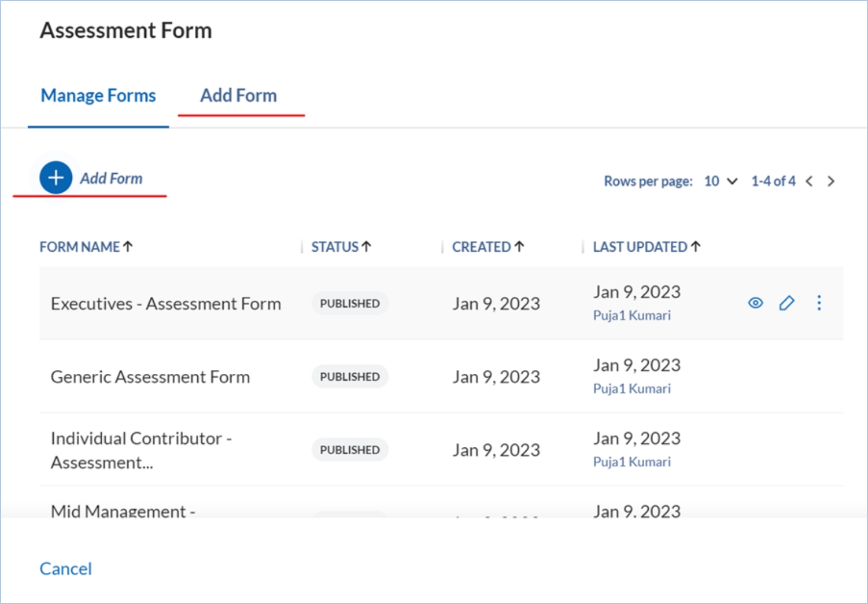This screenshot has height=604, width=868.
Task: Click Puja1 Kumari link in Generic Assessment row
Action: tap(632, 389)
